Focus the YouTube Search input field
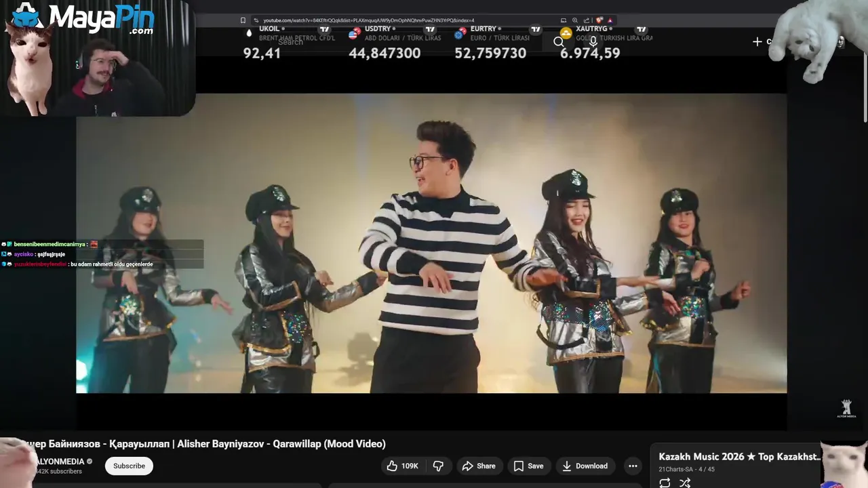 407,42
